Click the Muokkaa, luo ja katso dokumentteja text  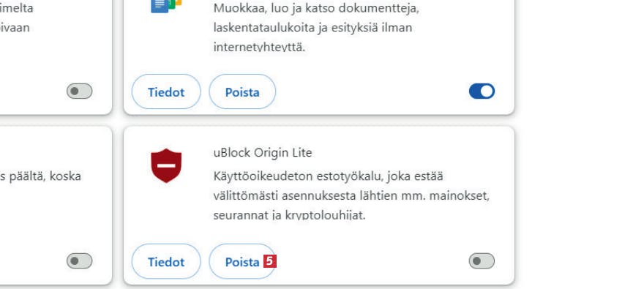click(x=316, y=8)
